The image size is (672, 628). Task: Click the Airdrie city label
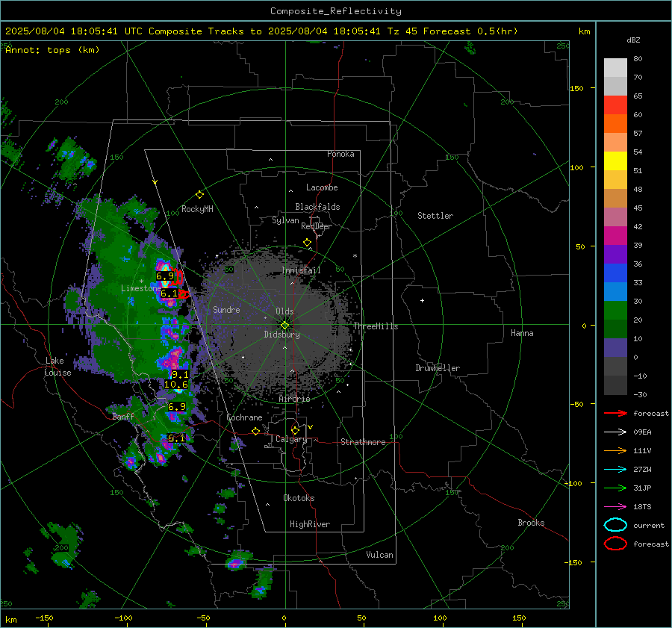[x=294, y=399]
